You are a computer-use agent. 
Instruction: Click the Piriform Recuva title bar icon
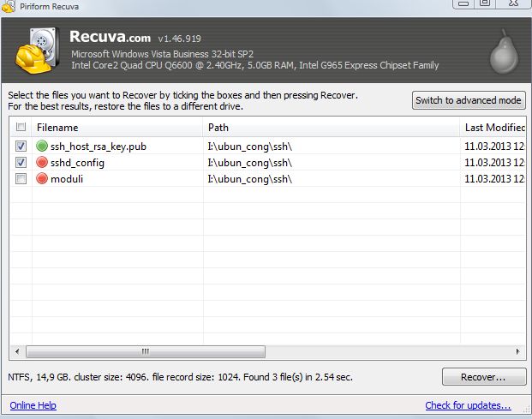click(9, 6)
